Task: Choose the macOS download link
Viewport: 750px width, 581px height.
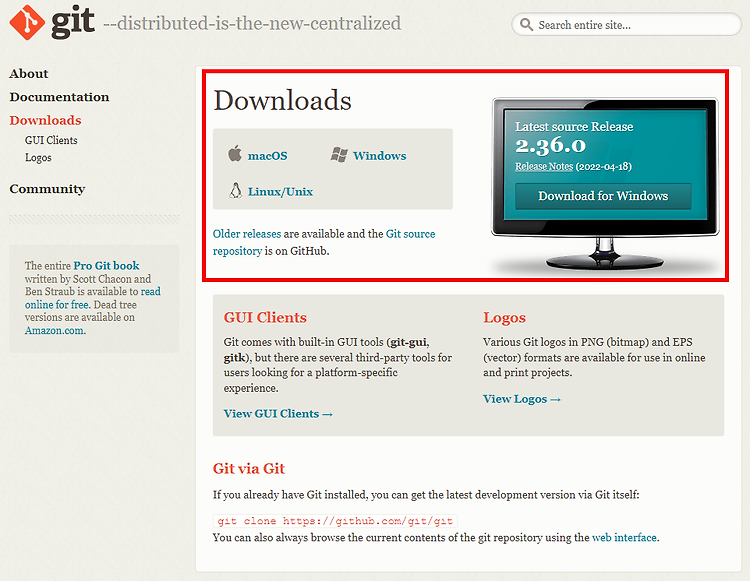Action: click(267, 156)
